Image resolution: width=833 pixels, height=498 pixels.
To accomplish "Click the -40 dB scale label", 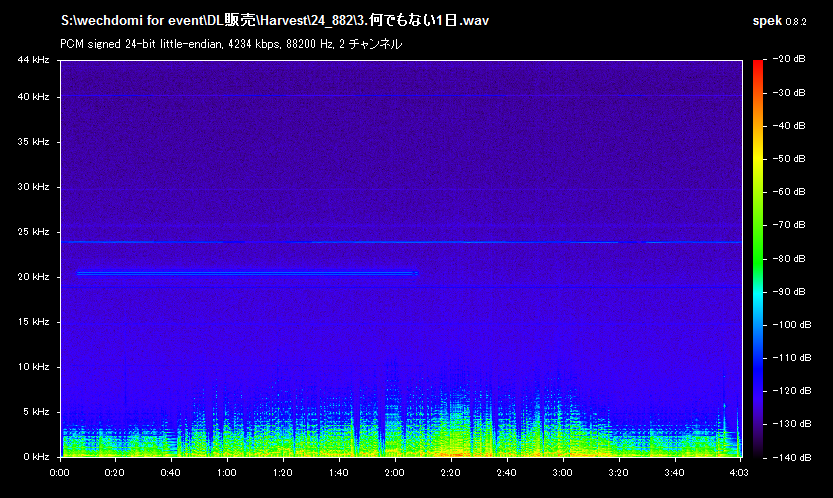I will tap(788, 125).
